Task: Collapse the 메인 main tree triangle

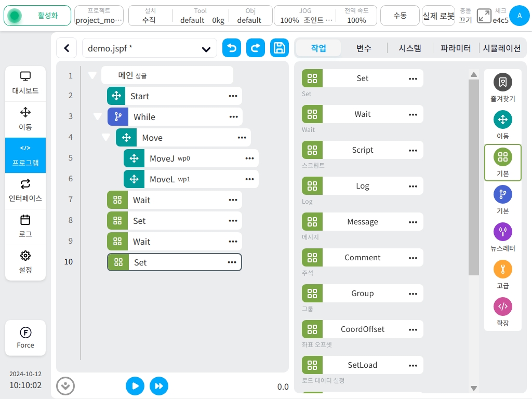Action: (92, 75)
